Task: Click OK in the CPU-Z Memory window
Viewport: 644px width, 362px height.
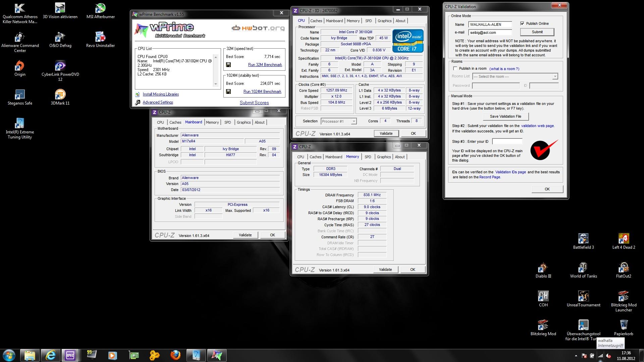Action: [x=413, y=269]
